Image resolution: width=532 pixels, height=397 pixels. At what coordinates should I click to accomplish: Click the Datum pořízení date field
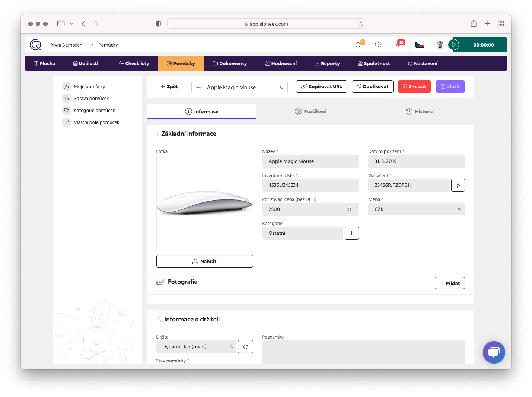pyautogui.click(x=417, y=161)
